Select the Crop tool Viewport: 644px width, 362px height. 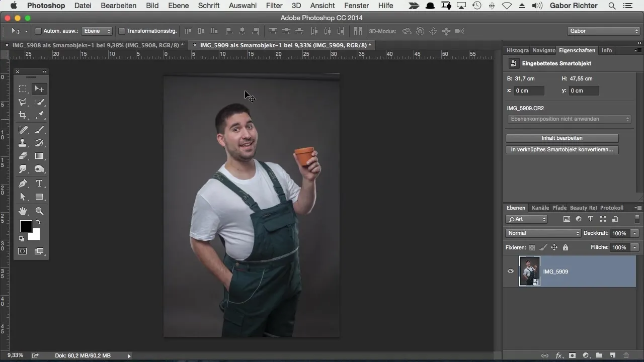[x=23, y=115]
